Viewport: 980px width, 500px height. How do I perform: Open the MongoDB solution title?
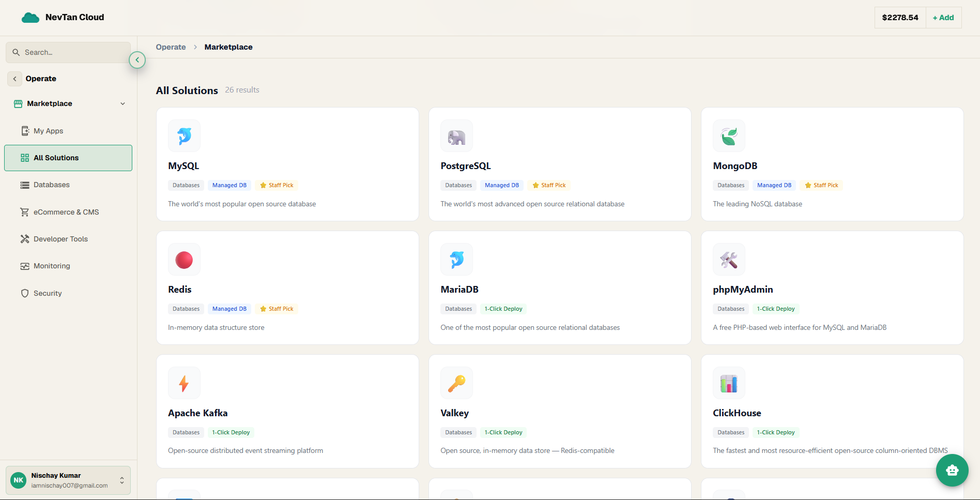tap(735, 166)
